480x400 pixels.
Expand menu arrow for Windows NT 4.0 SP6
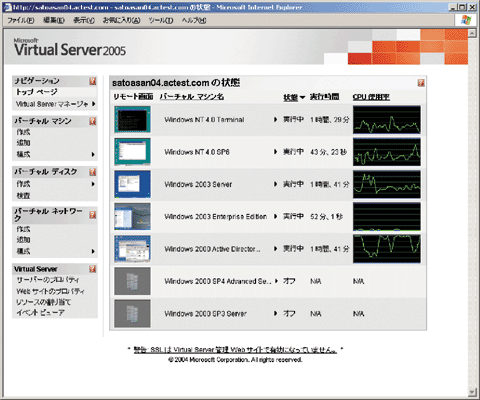[275, 152]
